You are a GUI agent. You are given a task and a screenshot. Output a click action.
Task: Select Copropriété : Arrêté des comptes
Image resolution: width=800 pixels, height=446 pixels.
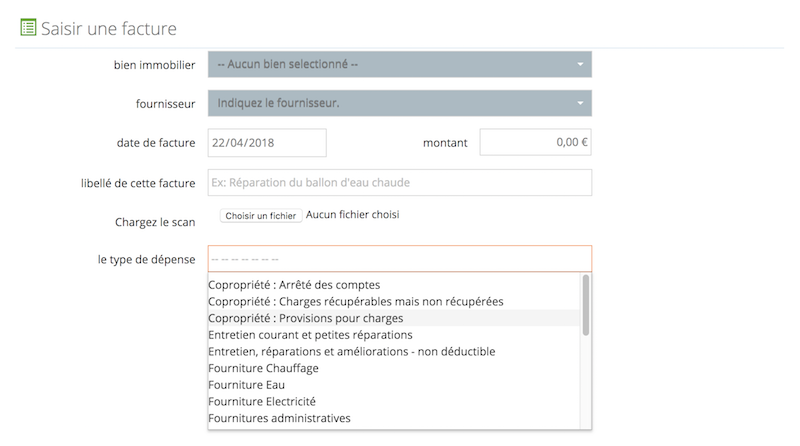[393, 285]
